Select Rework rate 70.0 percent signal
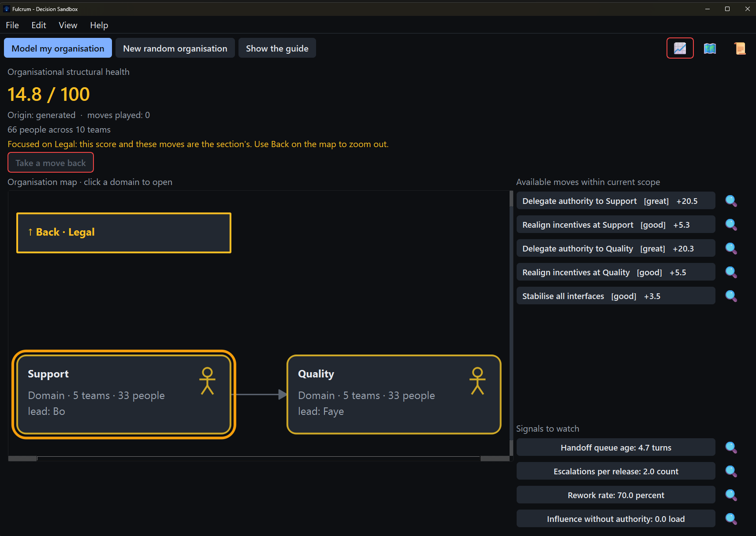 (x=616, y=495)
